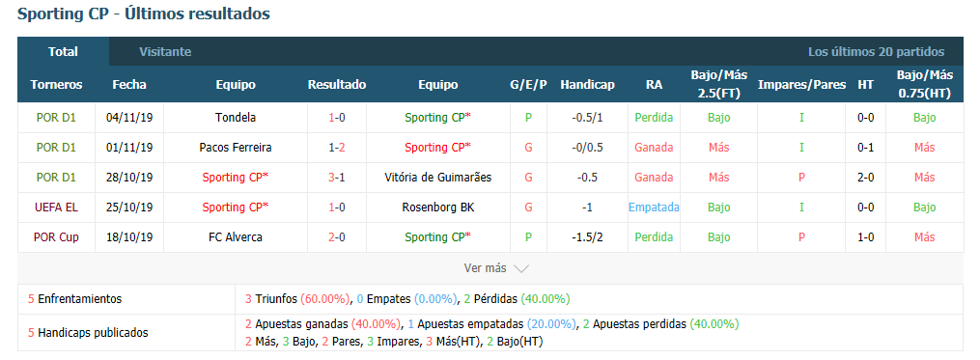Select the Handicap column header
The width and height of the screenshot is (980, 360).
[x=587, y=85]
